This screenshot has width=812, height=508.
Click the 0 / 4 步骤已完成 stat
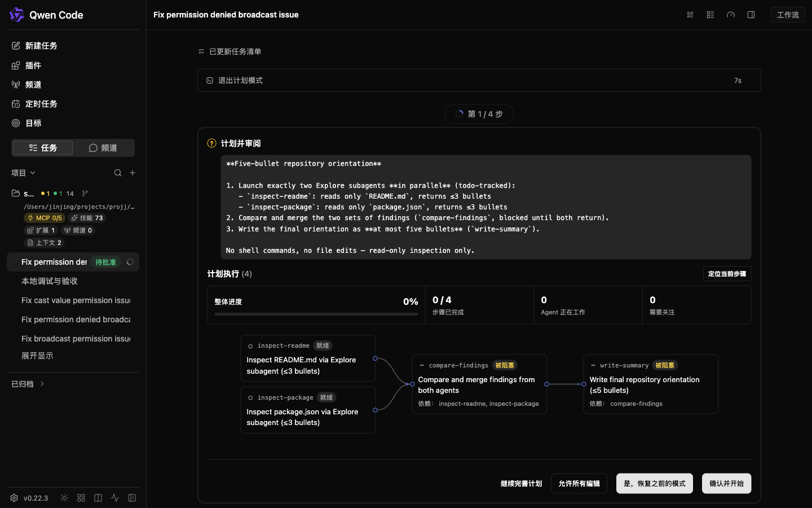(479, 305)
